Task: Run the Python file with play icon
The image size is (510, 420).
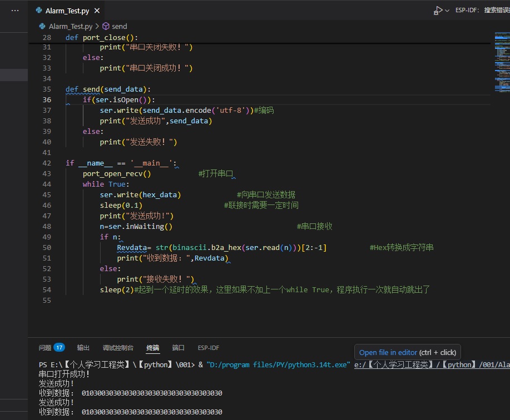Action: coord(439,11)
